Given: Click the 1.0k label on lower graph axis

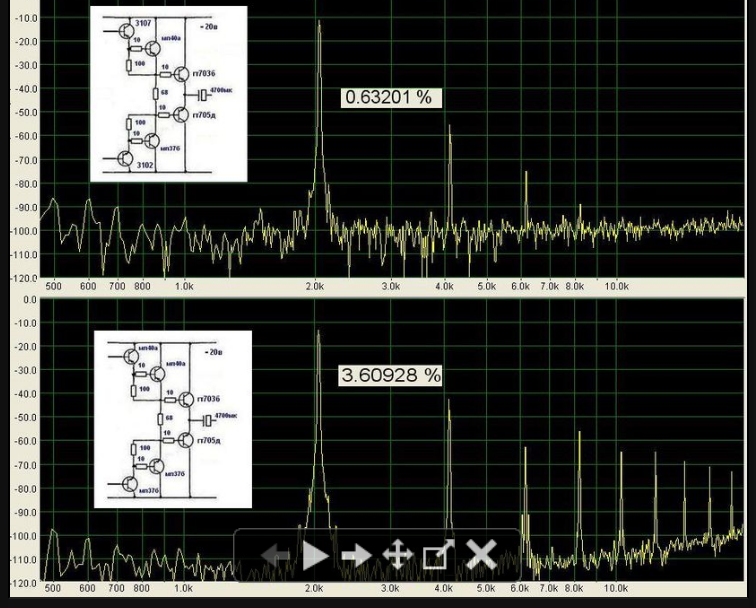Looking at the screenshot, I should [183, 588].
